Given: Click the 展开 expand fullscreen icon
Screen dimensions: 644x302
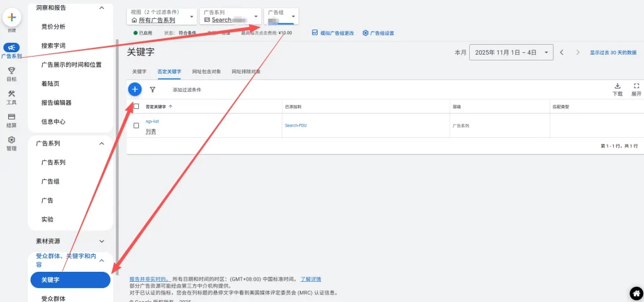Looking at the screenshot, I should 636,86.
